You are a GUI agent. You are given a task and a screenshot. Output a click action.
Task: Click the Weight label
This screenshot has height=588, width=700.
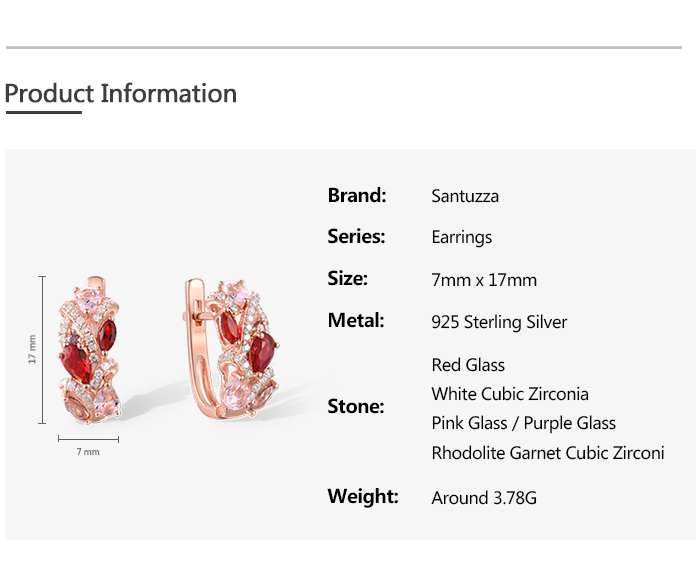click(363, 496)
